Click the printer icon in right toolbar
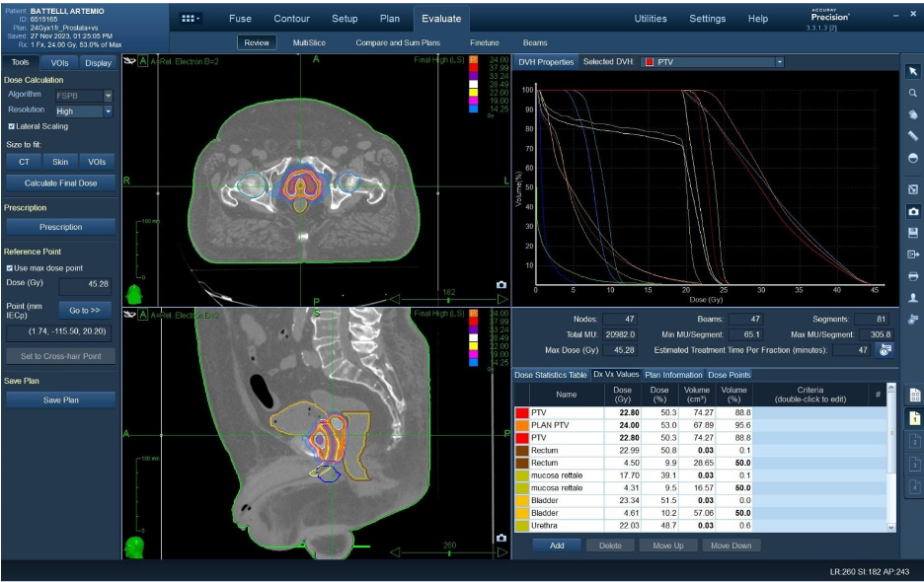The height and width of the screenshot is (582, 924). click(x=913, y=276)
